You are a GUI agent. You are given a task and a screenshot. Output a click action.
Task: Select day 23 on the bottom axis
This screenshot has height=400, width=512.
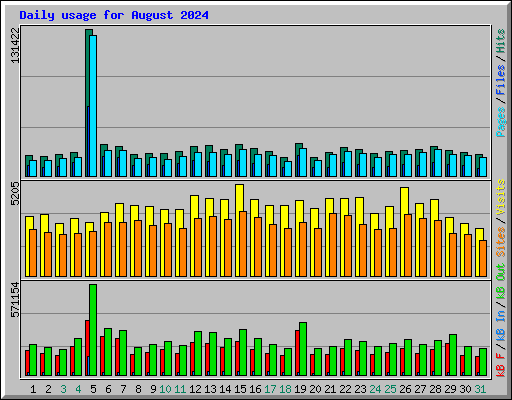pos(360,389)
